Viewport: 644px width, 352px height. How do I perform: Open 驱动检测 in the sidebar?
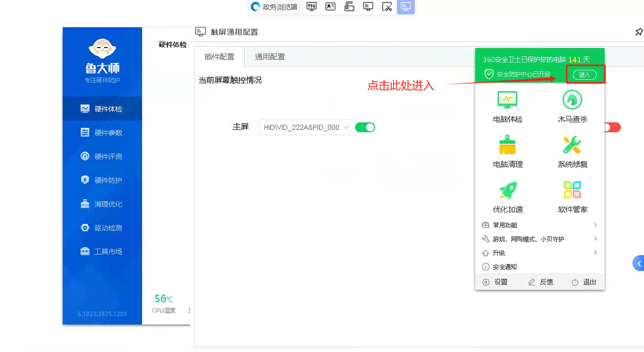click(x=102, y=228)
